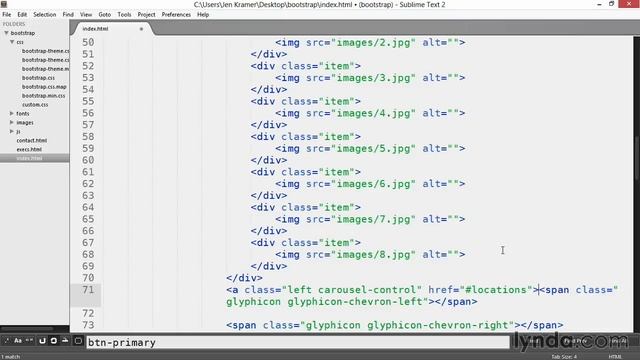Click Sublime Text app icon in title bar
The height and width of the screenshot is (360, 640).
[x=4, y=4]
